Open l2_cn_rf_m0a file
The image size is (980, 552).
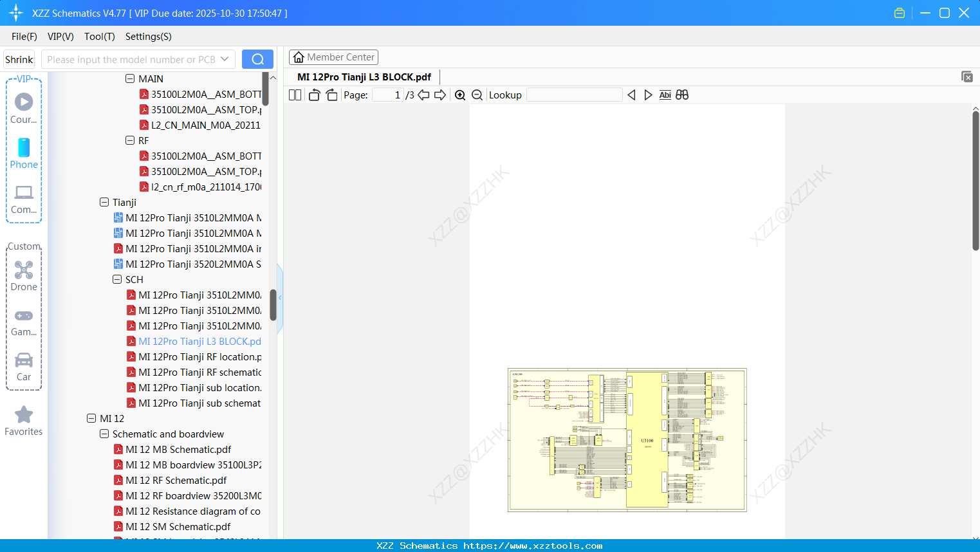click(200, 187)
